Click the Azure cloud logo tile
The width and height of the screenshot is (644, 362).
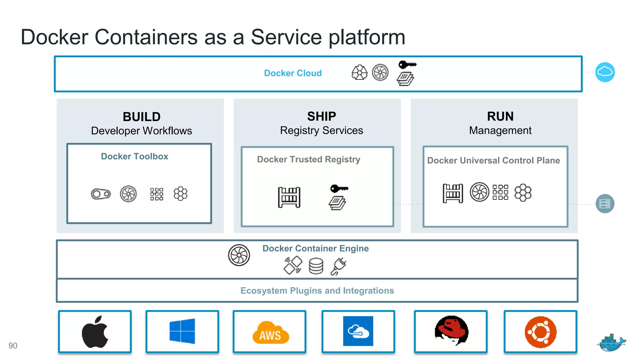[x=358, y=331]
